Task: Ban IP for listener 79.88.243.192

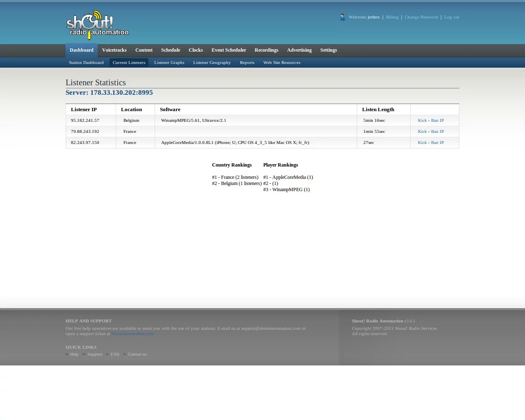Action: (437, 132)
